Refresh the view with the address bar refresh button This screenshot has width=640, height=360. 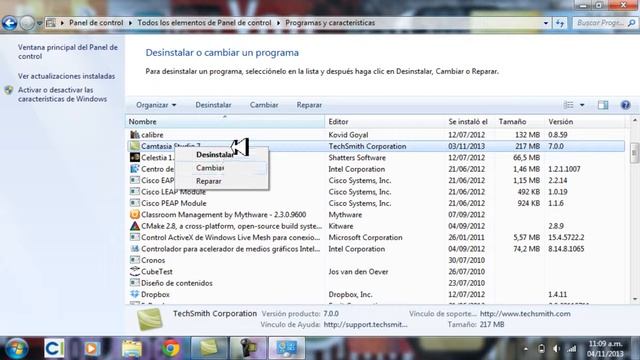(x=560, y=23)
